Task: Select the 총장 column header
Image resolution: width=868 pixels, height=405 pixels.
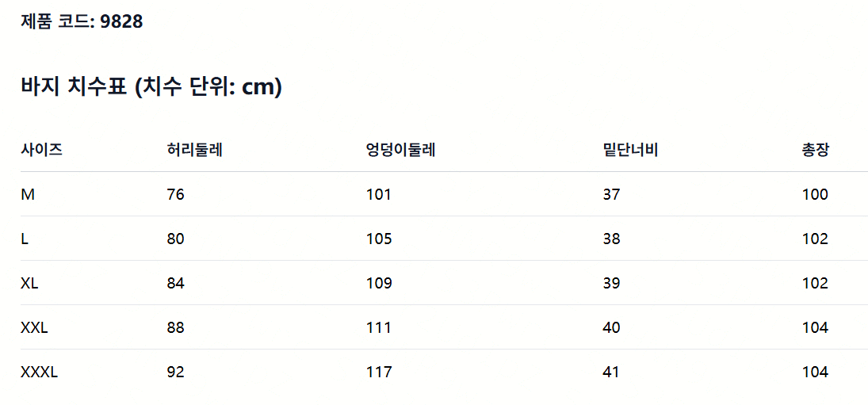Action: click(816, 150)
